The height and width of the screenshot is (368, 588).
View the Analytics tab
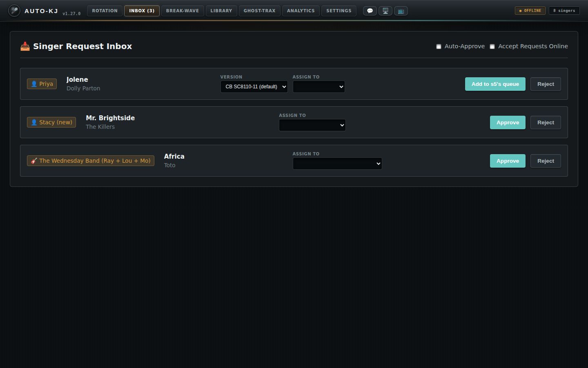tap(301, 11)
